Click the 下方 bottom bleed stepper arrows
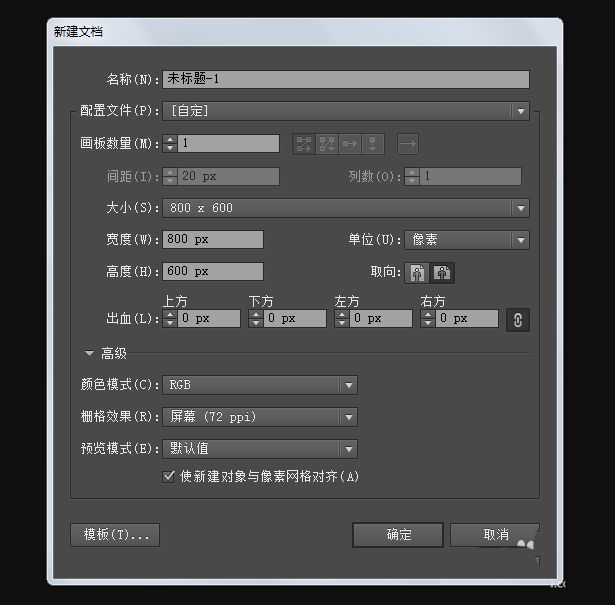Screen dimensions: 615x605 (256, 318)
